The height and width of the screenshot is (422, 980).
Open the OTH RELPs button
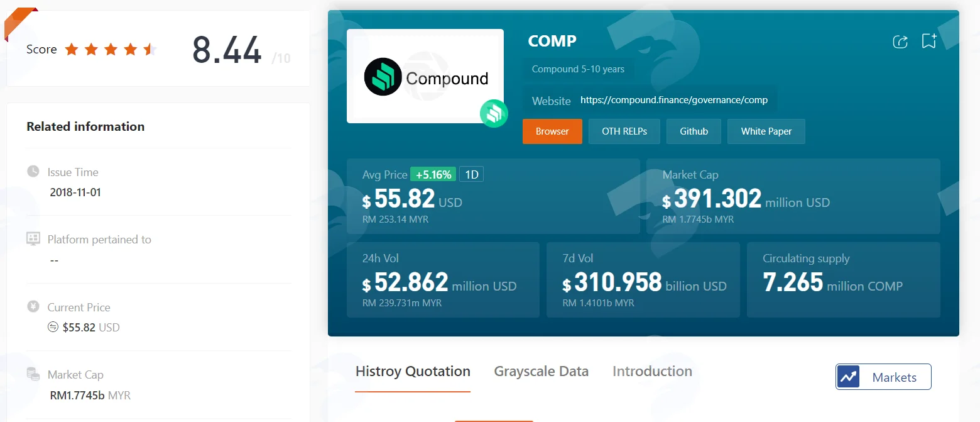(x=624, y=131)
